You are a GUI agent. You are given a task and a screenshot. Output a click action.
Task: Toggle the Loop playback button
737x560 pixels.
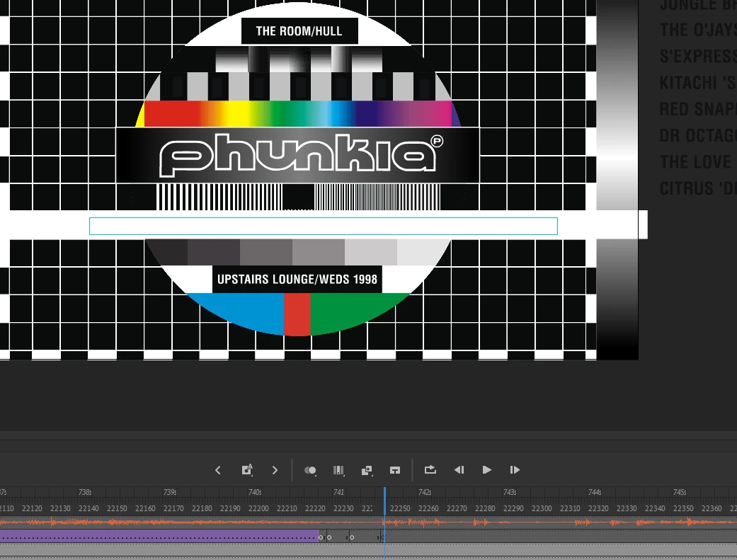430,469
